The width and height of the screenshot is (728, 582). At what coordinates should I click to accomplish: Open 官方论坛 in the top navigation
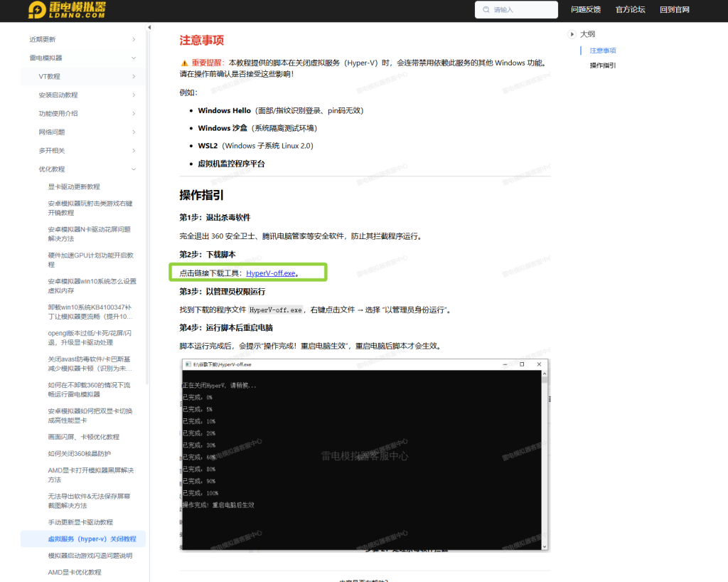[630, 10]
